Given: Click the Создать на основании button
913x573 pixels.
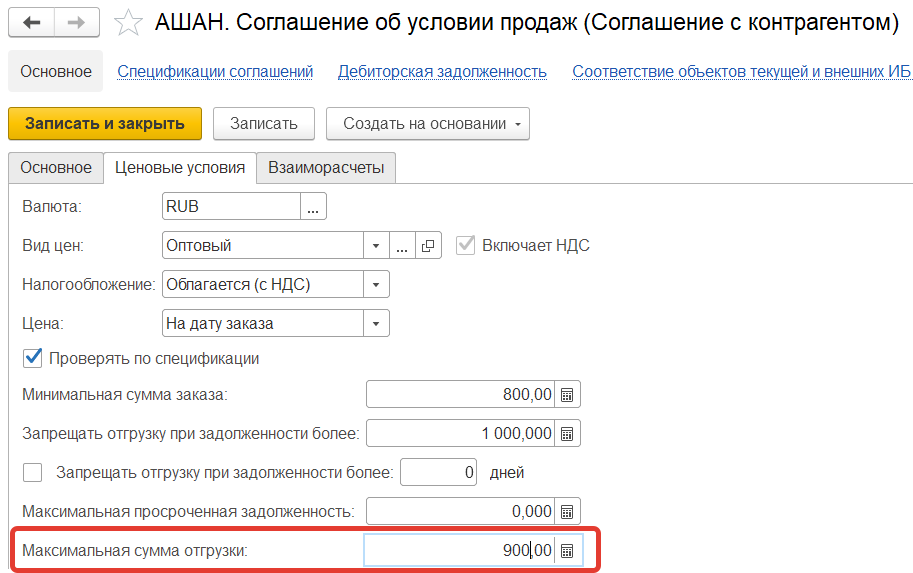Looking at the screenshot, I should click(x=427, y=124).
